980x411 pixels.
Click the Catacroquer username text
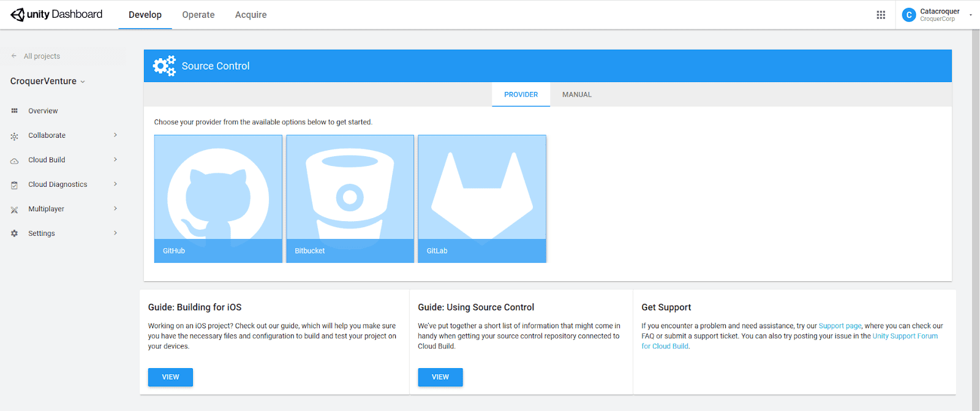[940, 11]
